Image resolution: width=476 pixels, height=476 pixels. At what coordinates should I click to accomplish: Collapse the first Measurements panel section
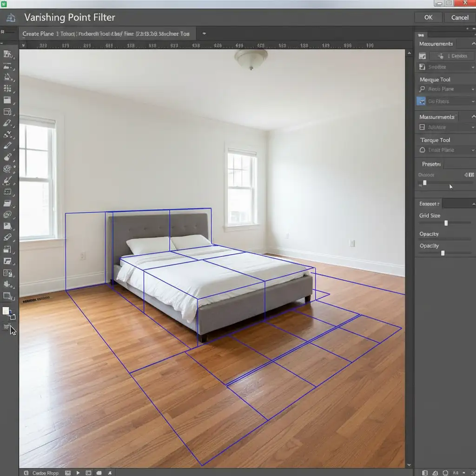[473, 44]
